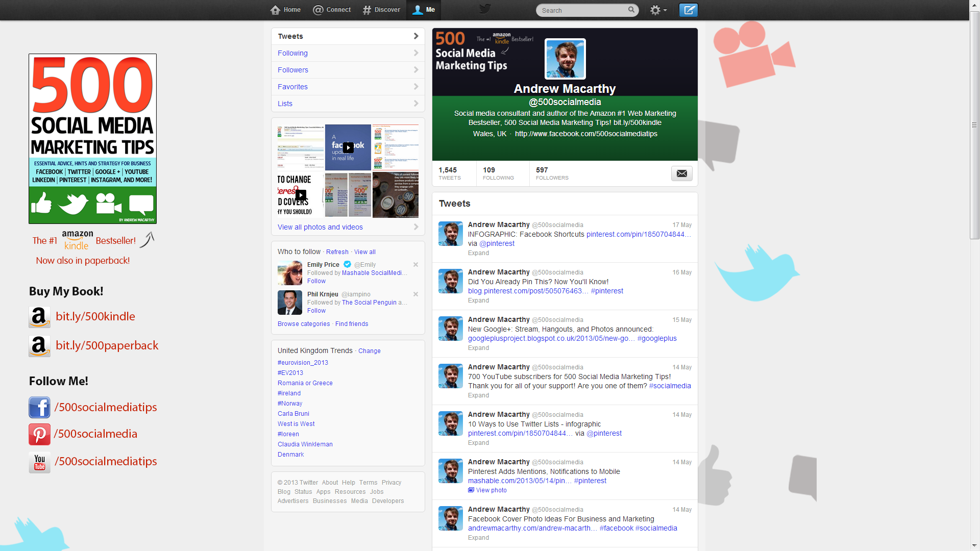Expand the 700 YouTube subscribers tweet
This screenshot has width=980, height=551.
click(x=478, y=395)
